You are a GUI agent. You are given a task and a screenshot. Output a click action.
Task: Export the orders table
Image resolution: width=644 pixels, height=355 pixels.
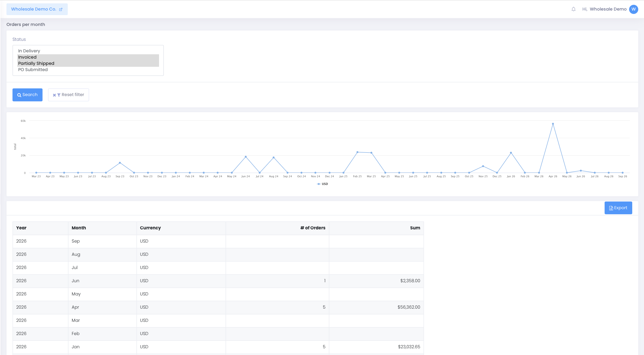(618, 208)
